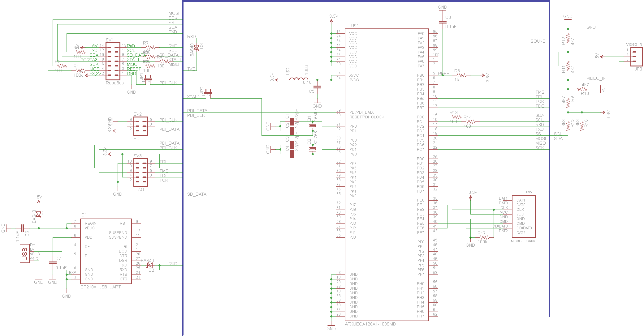This screenshot has height=336, width=644.
Task: Select the BAS40 diode D3
Action: 196,48
